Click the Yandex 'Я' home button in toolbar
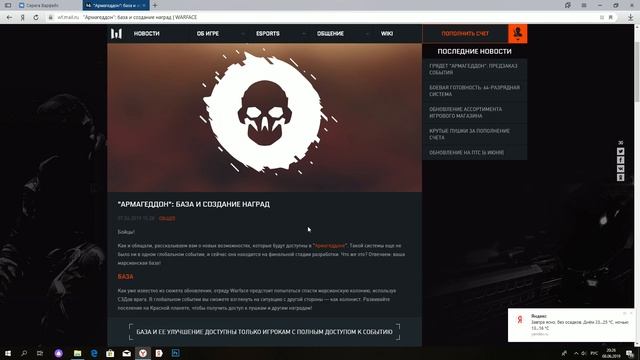This screenshot has height=360, width=640. [23, 17]
